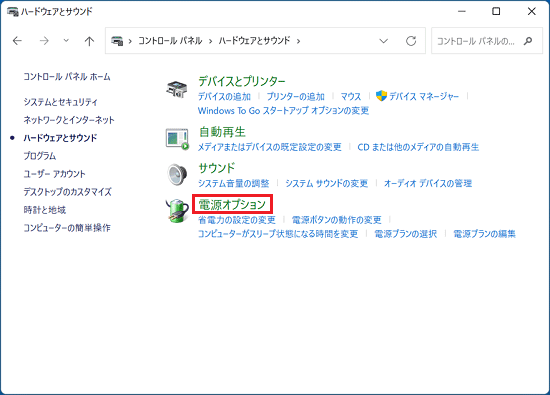The width and height of the screenshot is (550, 395).
Task: Click 電源プランの選択 link
Action: 405,234
